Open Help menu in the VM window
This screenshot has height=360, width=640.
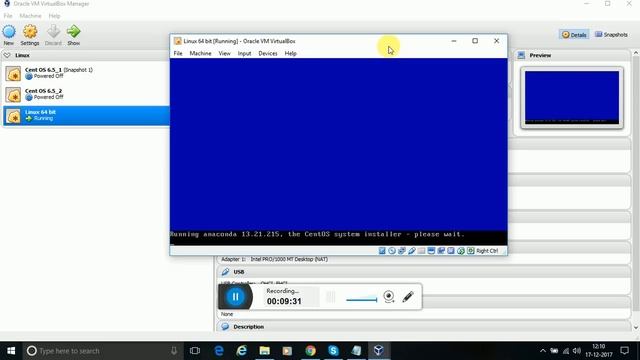click(291, 53)
